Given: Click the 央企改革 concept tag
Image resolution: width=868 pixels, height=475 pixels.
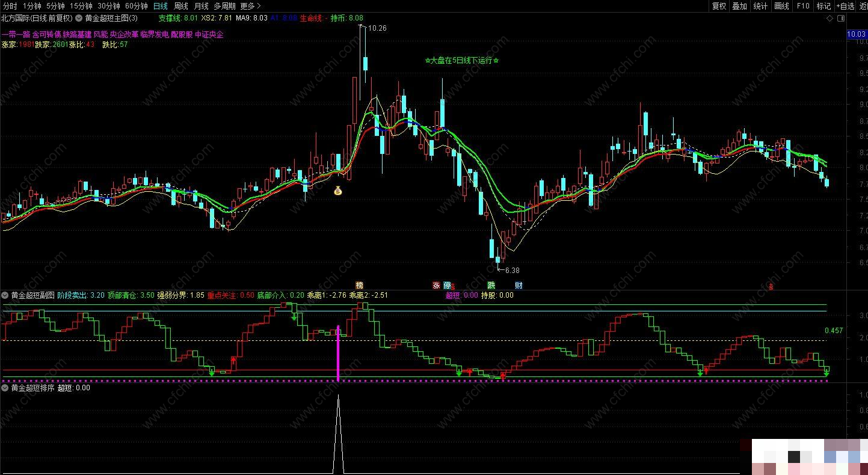Looking at the screenshot, I should [124, 34].
